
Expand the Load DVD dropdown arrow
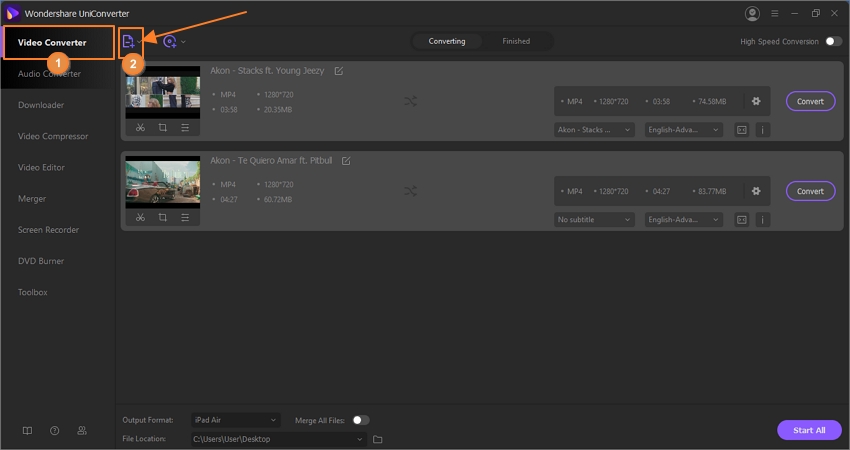coord(183,42)
